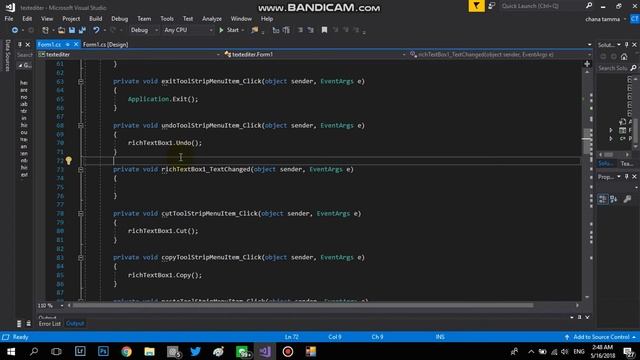Viewport: 640px width, 360px height.
Task: Click the Solution Explorer search magnifier icon
Action: coord(633,68)
